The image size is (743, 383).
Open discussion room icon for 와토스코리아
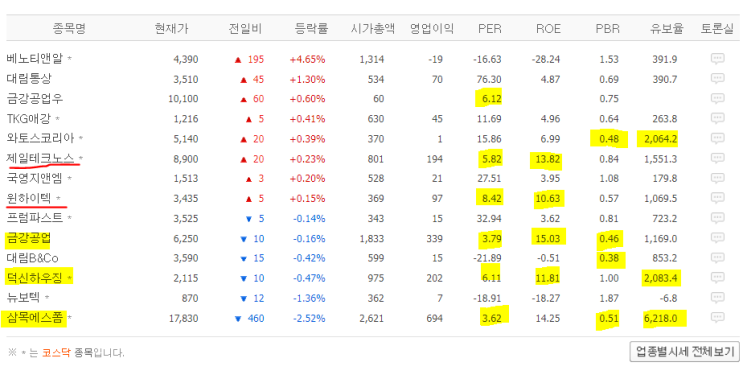pyautogui.click(x=717, y=138)
